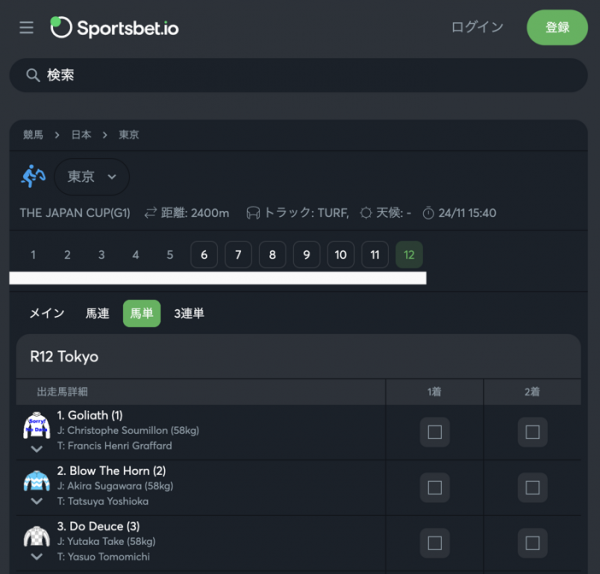Click the weather sun icon

pyautogui.click(x=366, y=213)
